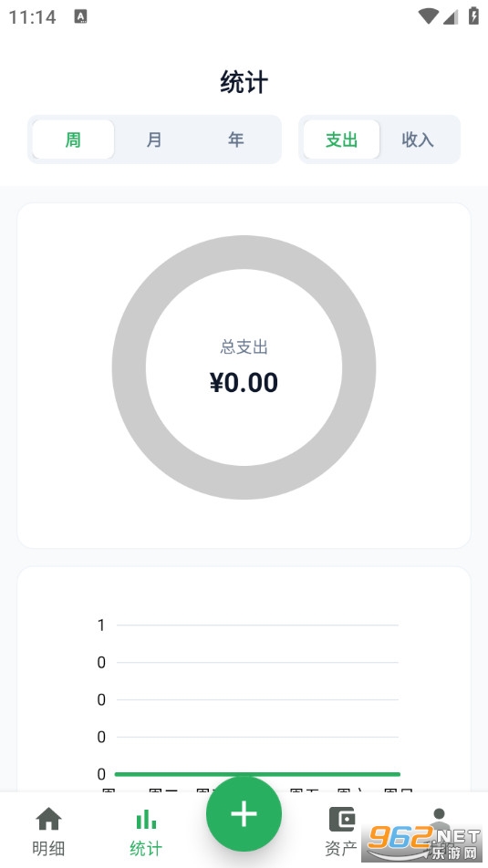Click the green line in weekly chart
This screenshot has height=868, width=488.
(x=257, y=774)
